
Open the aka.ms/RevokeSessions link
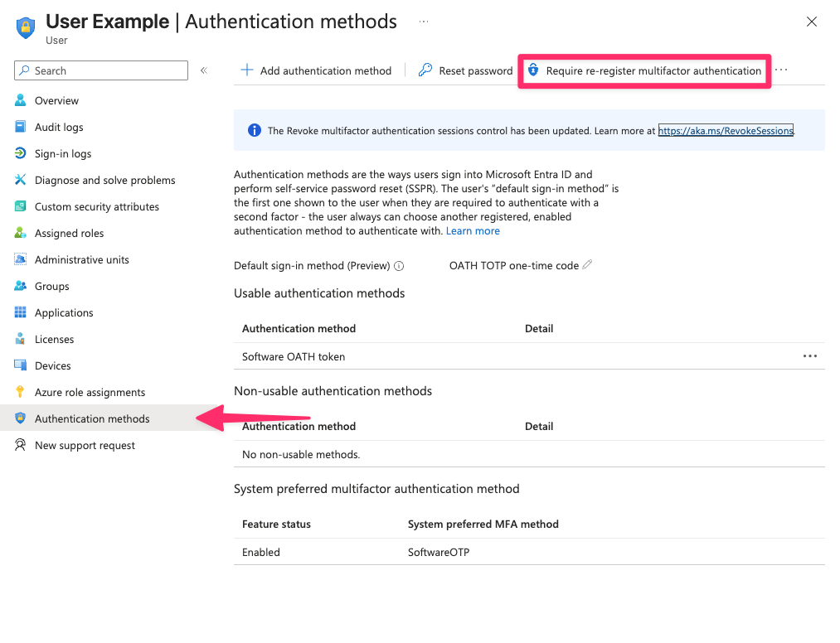(726, 130)
